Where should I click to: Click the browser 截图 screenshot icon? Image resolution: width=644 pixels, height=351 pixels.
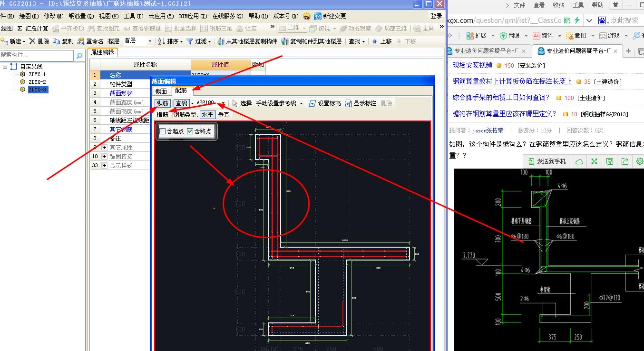click(569, 36)
